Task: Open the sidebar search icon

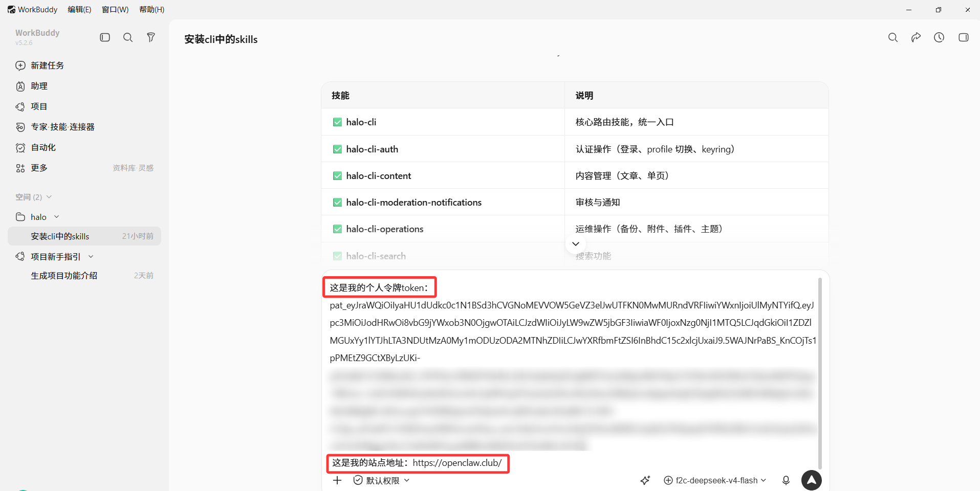Action: (128, 37)
